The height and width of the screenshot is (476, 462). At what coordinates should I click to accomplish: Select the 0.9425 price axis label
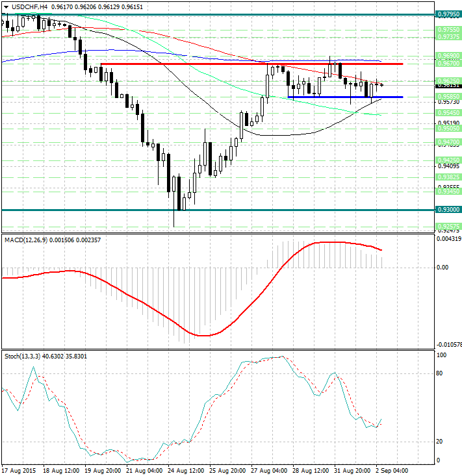tap(448, 159)
